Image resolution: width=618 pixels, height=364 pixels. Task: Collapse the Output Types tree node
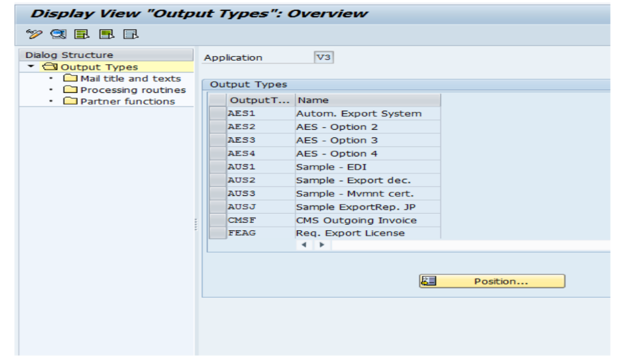31,67
